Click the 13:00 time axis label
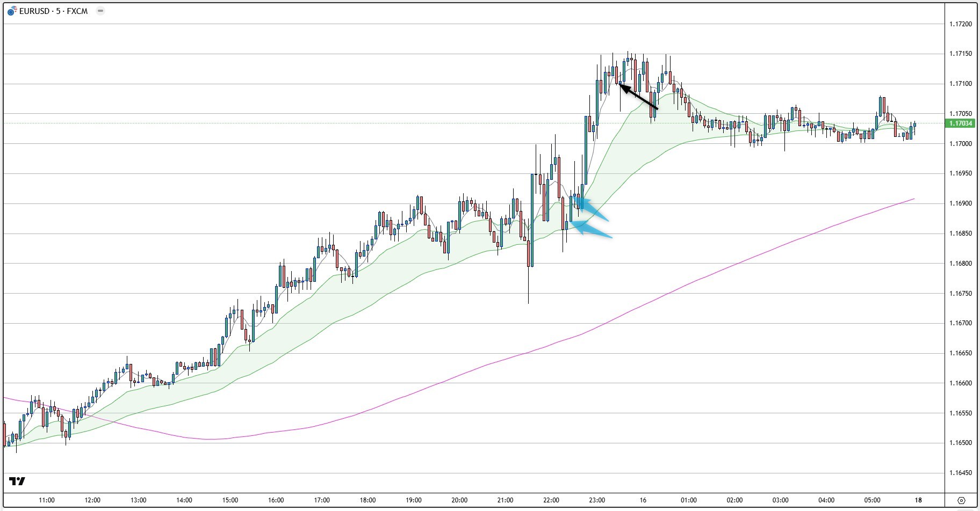This screenshot has height=511, width=980. coord(138,500)
